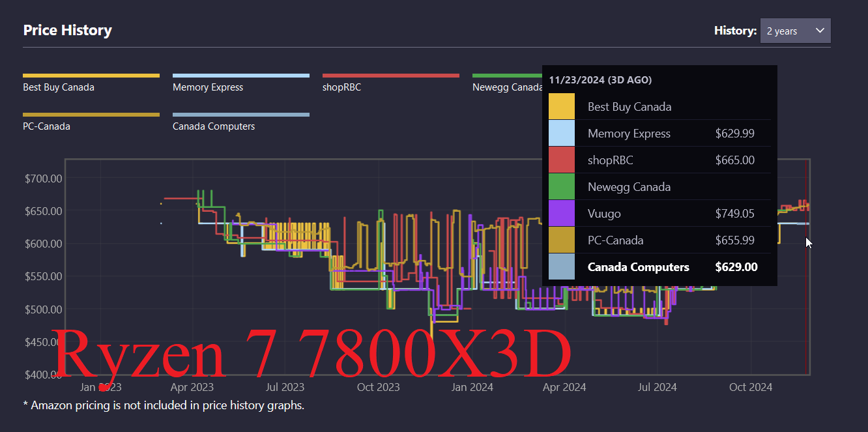868x432 pixels.
Task: Toggle Memory Express series in chart legend
Action: [x=208, y=87]
